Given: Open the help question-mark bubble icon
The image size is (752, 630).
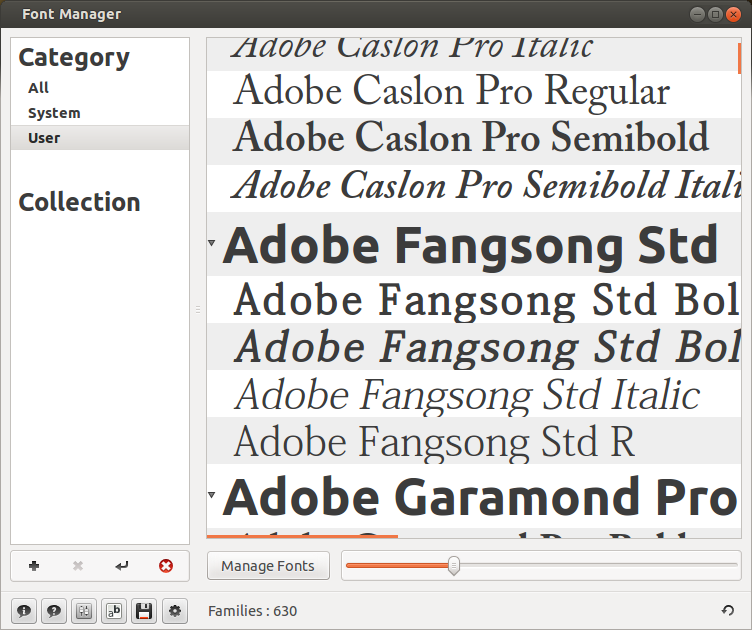Looking at the screenshot, I should [x=54, y=611].
